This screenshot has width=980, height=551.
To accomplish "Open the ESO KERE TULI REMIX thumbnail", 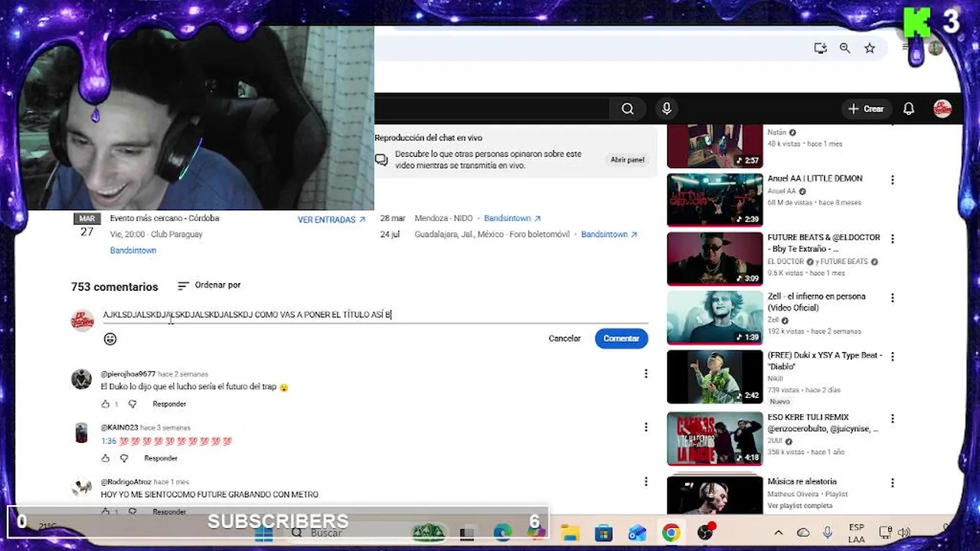I will [714, 439].
